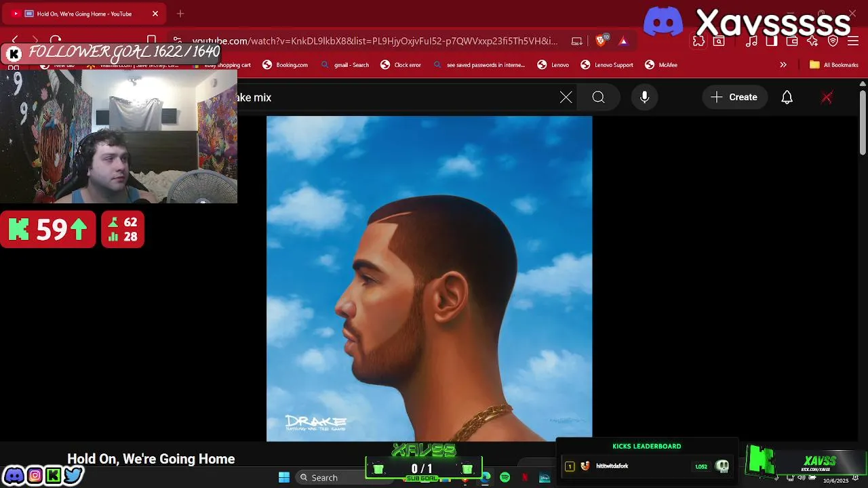Image resolution: width=868 pixels, height=488 pixels.
Task: Open the picture-in-picture cast icon in address bar
Action: tap(577, 41)
